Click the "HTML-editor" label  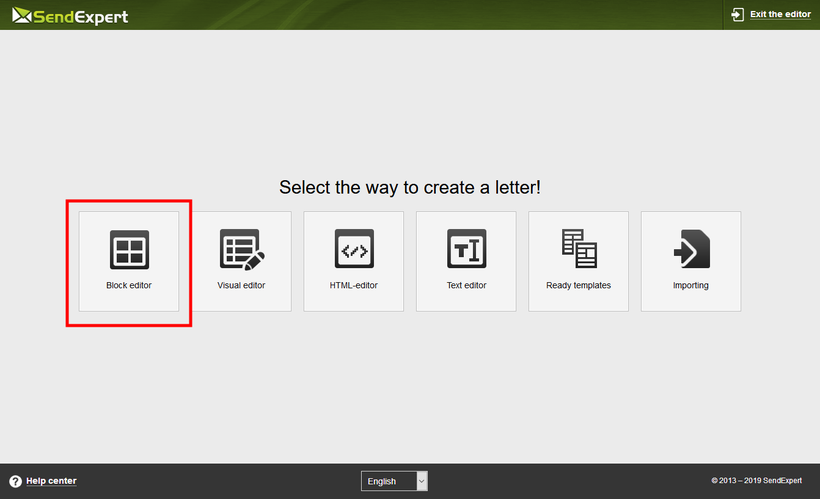[x=354, y=285]
